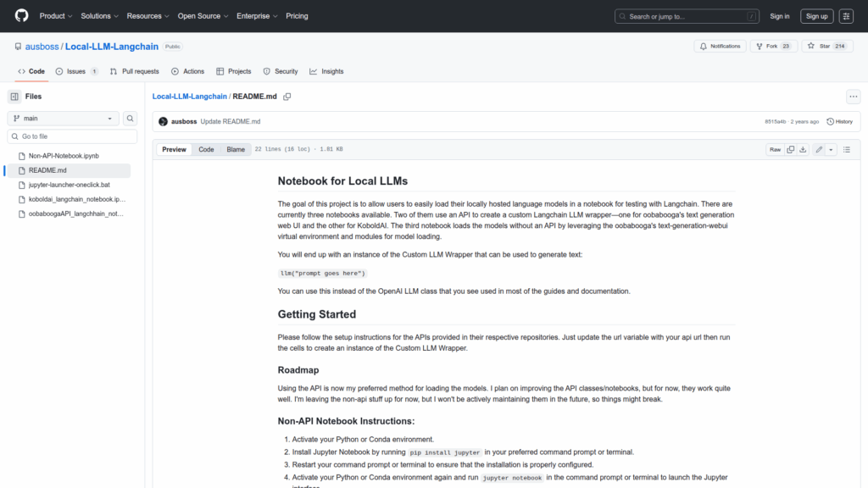The height and width of the screenshot is (488, 868).
Task: Click the ausboss avatar in commit row
Action: pyautogui.click(x=163, y=122)
